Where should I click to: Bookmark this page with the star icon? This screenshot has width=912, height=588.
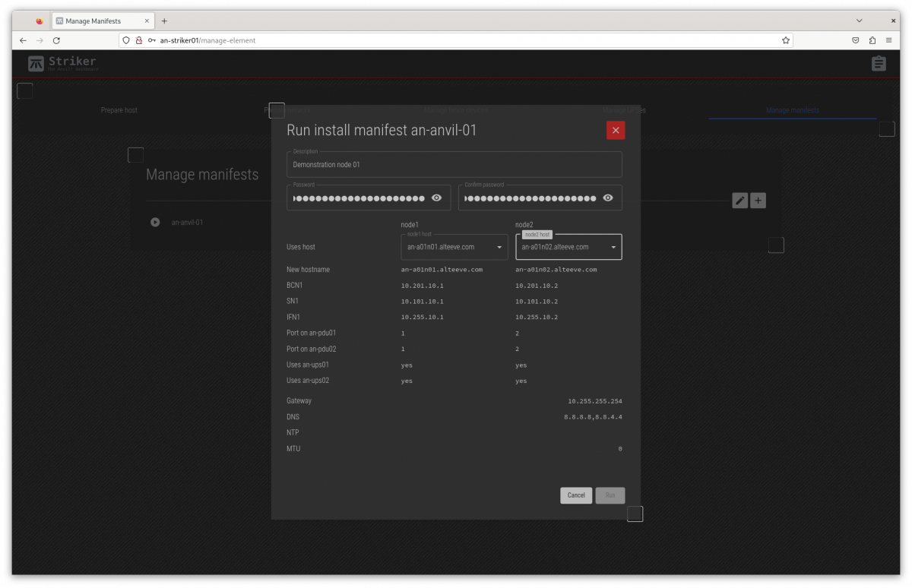786,40
